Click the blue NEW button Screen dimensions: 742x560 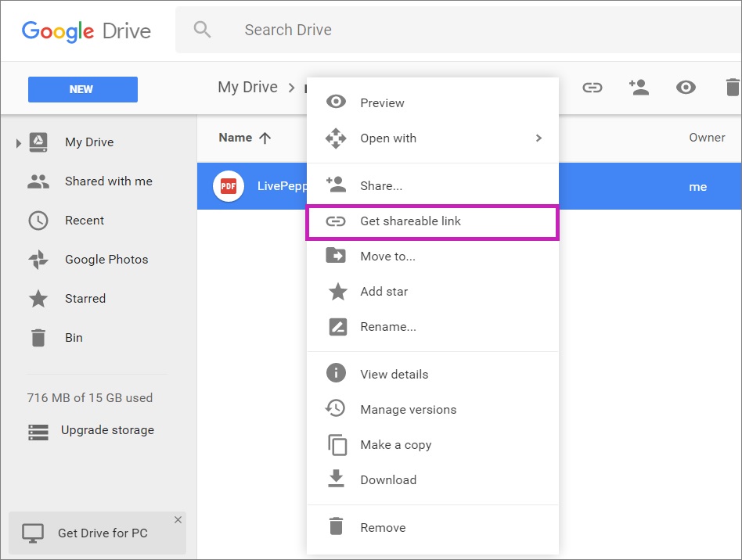pos(83,89)
